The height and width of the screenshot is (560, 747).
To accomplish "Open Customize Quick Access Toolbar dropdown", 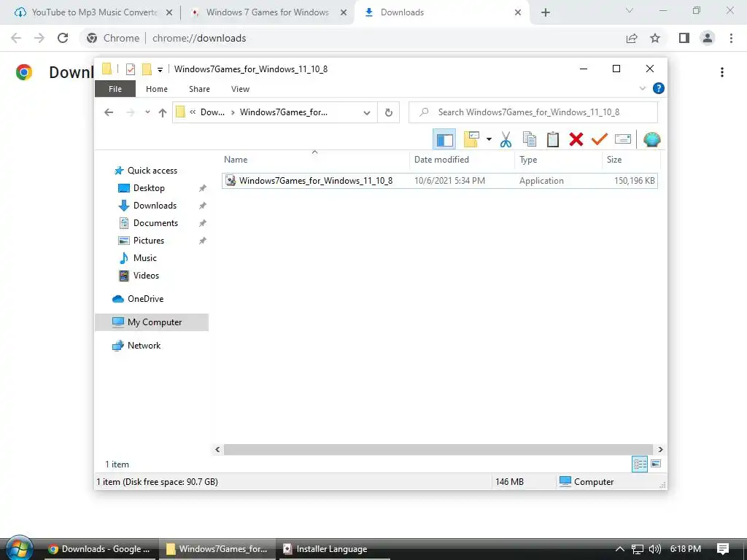I will coord(160,69).
